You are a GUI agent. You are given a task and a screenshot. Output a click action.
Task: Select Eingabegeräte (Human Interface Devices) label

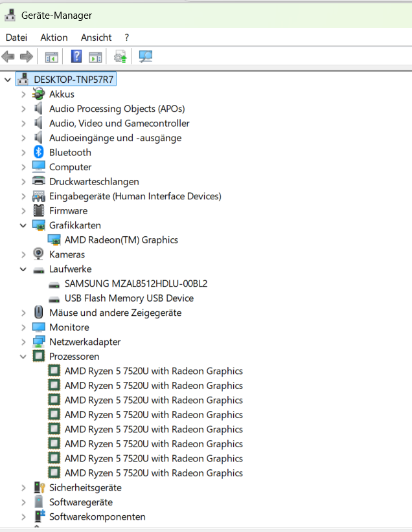(135, 196)
